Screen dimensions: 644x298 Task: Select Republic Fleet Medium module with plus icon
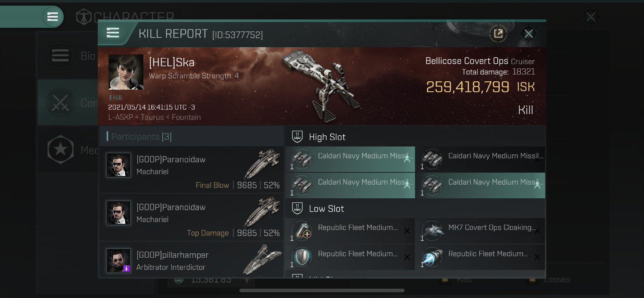pyautogui.click(x=350, y=231)
